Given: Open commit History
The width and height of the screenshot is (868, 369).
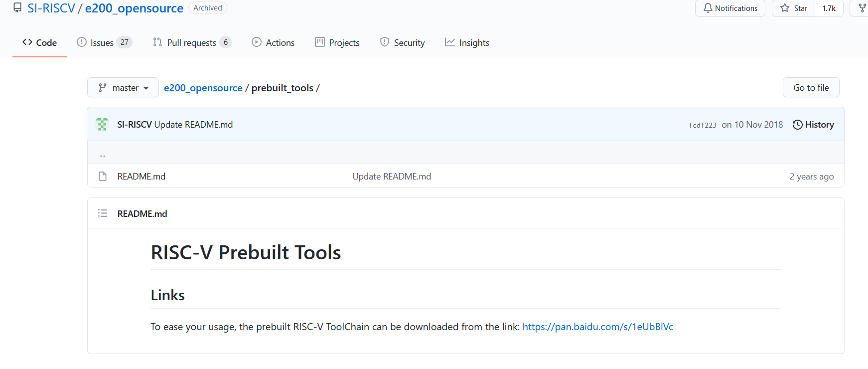Looking at the screenshot, I should coord(813,125).
